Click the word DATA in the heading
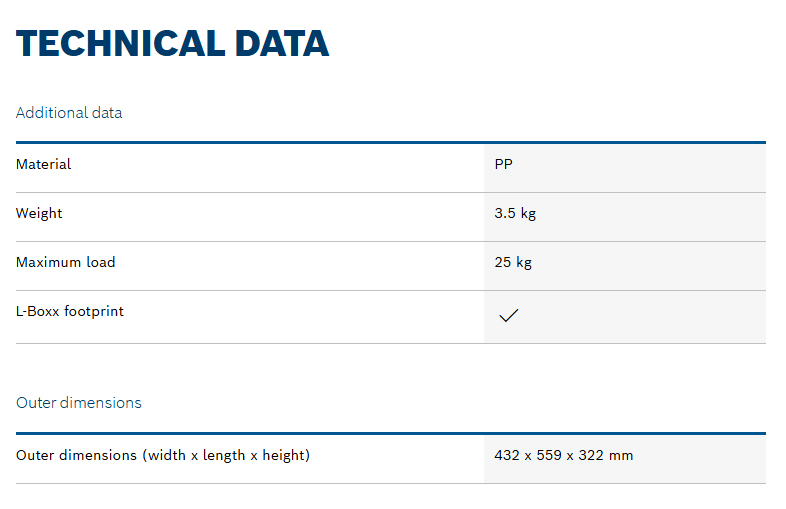The image size is (786, 509). pyautogui.click(x=282, y=43)
